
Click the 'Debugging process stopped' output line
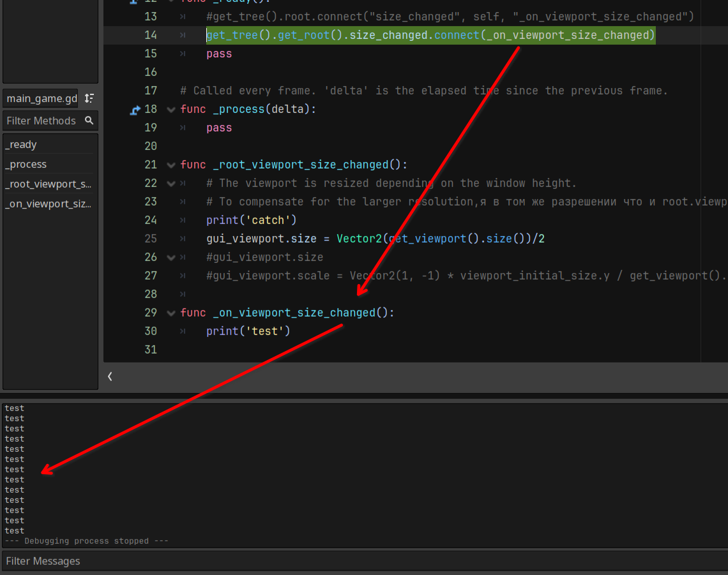point(86,541)
